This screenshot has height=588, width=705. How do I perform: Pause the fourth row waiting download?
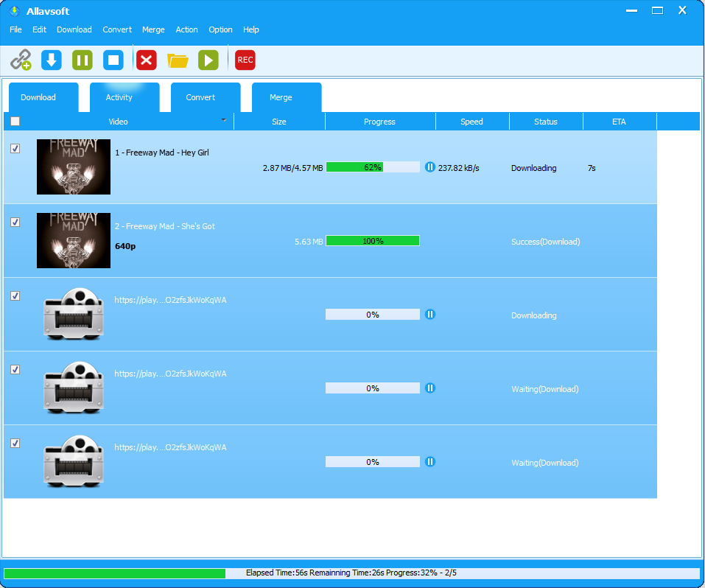tap(429, 388)
